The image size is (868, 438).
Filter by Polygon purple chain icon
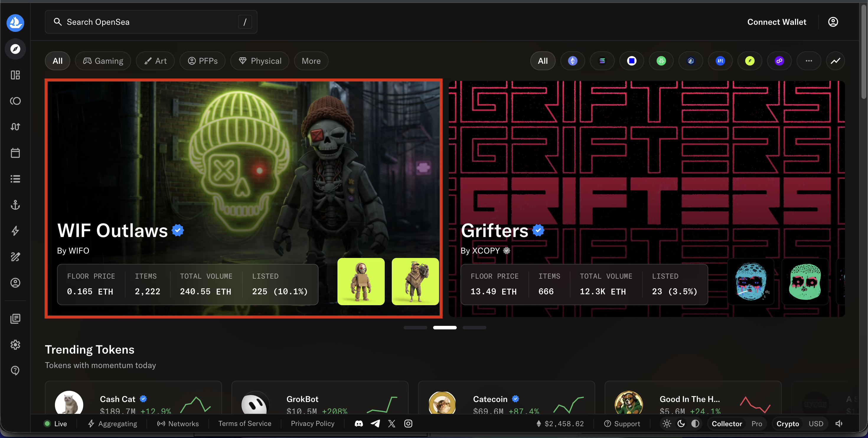point(779,61)
